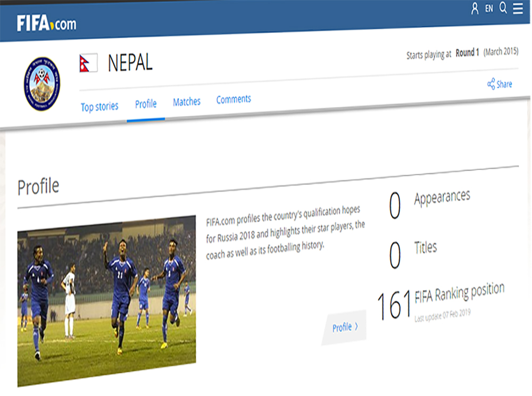Click the Nepal football association crest
532x396 pixels.
(x=42, y=84)
